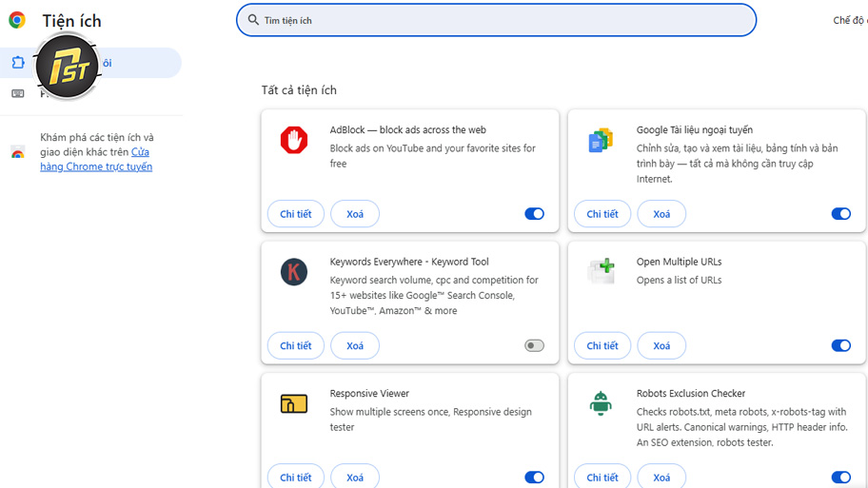Click the Opens a list of URLs description
868x488 pixels.
pyautogui.click(x=679, y=280)
